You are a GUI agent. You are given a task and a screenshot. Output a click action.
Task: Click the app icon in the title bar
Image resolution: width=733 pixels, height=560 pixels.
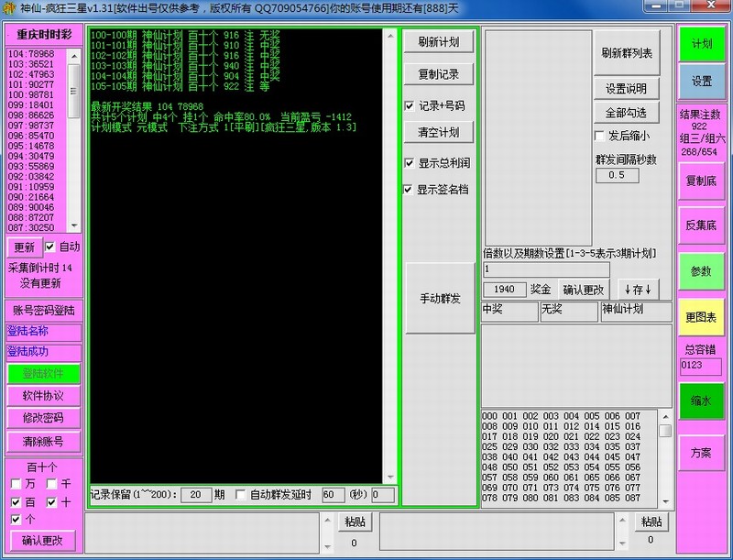coord(8,8)
